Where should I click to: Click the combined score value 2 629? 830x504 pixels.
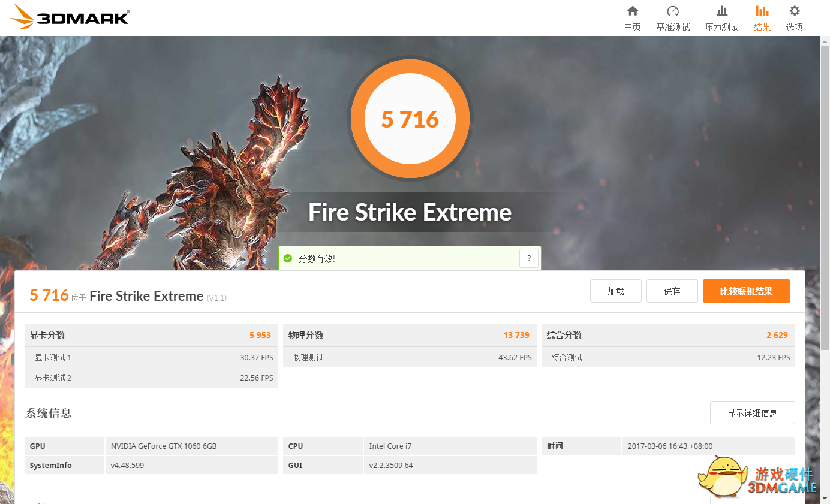coord(777,335)
